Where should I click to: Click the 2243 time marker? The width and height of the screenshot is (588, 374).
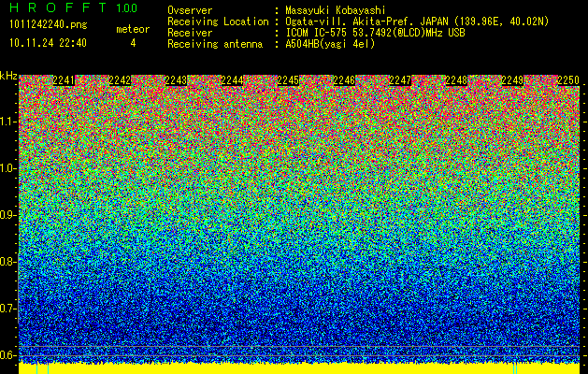(x=176, y=80)
